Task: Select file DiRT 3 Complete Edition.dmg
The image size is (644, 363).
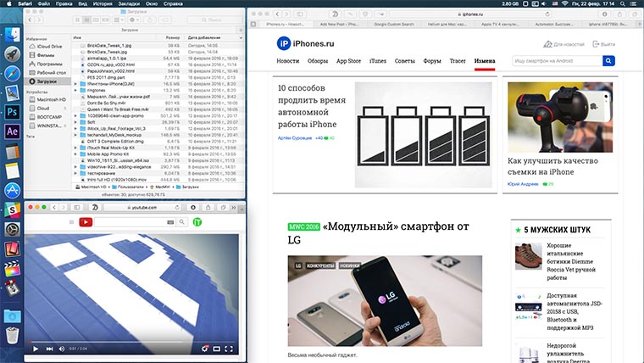Action: (115, 142)
